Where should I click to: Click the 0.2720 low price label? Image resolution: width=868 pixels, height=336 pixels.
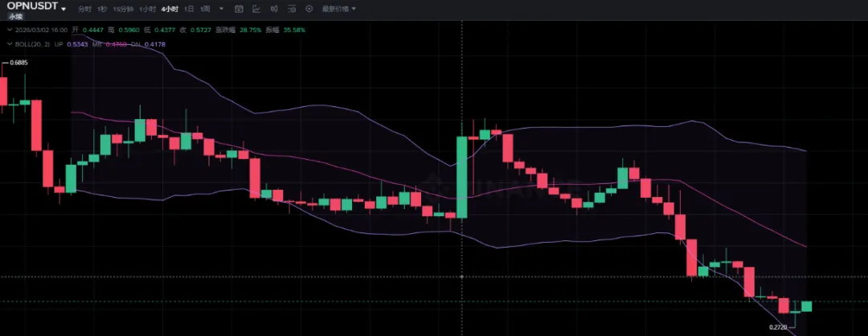[778, 327]
